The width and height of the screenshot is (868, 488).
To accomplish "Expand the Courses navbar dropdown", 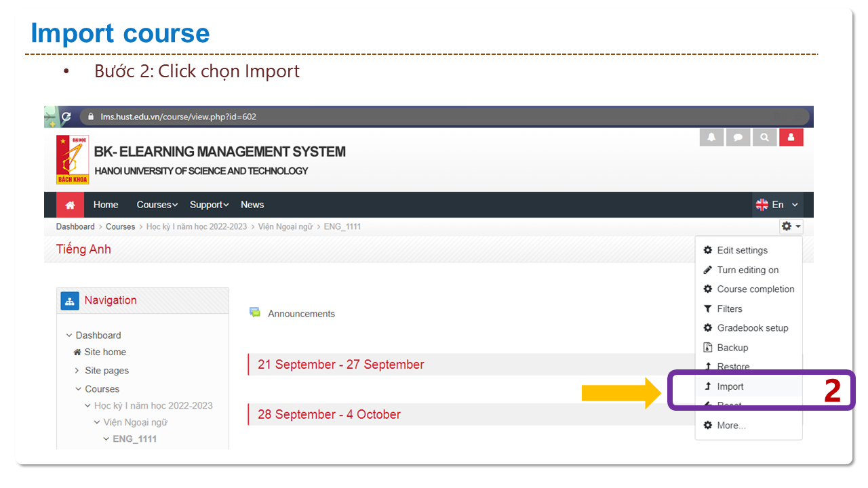I will (157, 205).
